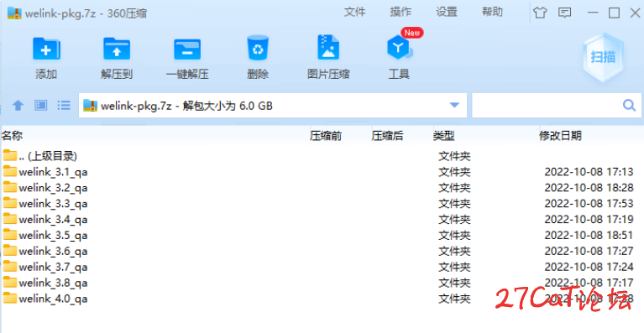Select the .. (上级目录) row
Viewport: 644px width, 333px height.
322,156
